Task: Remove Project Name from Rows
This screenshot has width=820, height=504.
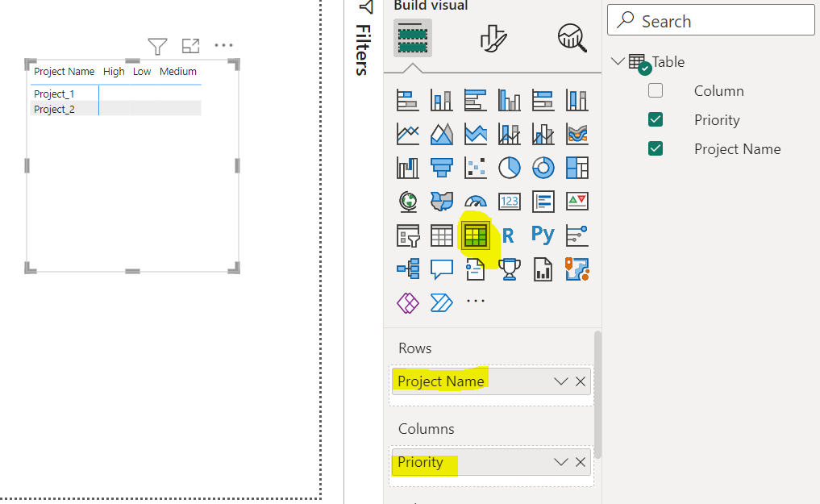Action: [581, 381]
